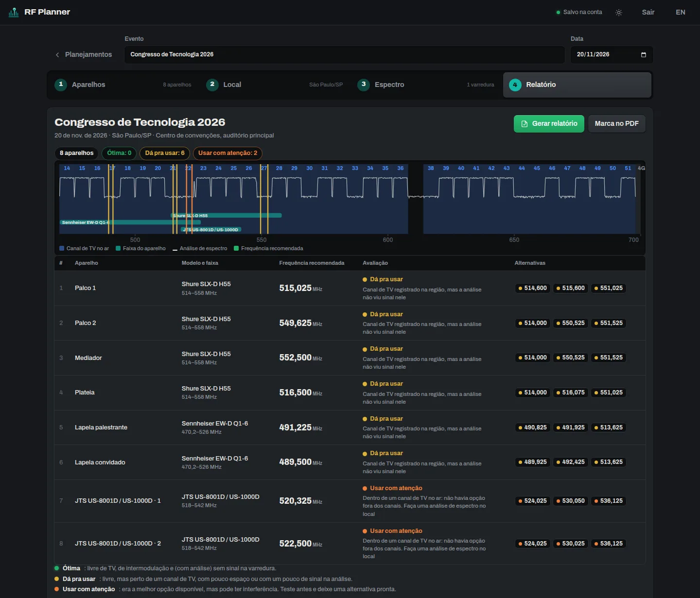This screenshot has height=598, width=700.
Task: Click frequency 515,025 MHz in Palco 1 row
Action: click(300, 289)
